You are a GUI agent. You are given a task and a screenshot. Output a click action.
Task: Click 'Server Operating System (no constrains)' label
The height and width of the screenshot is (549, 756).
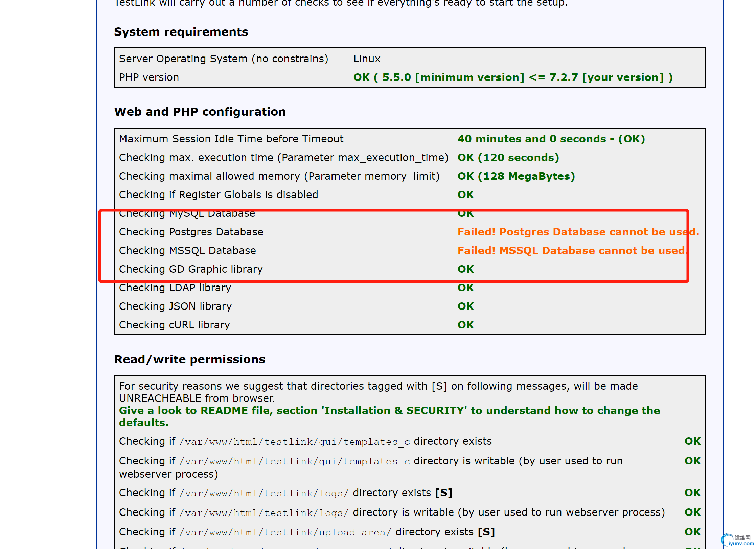click(224, 59)
